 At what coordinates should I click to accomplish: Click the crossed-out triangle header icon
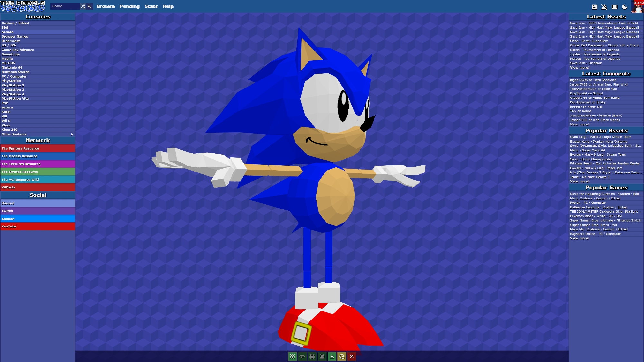(604, 6)
